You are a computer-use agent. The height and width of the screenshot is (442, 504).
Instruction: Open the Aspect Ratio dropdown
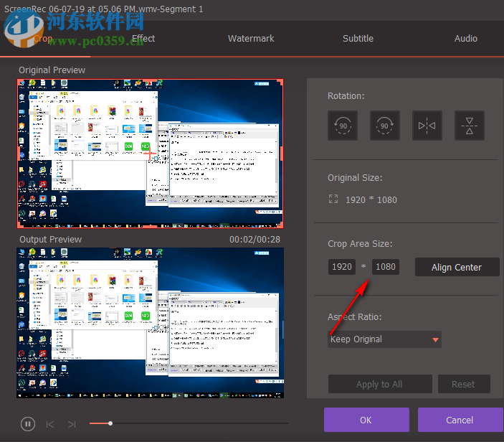384,339
